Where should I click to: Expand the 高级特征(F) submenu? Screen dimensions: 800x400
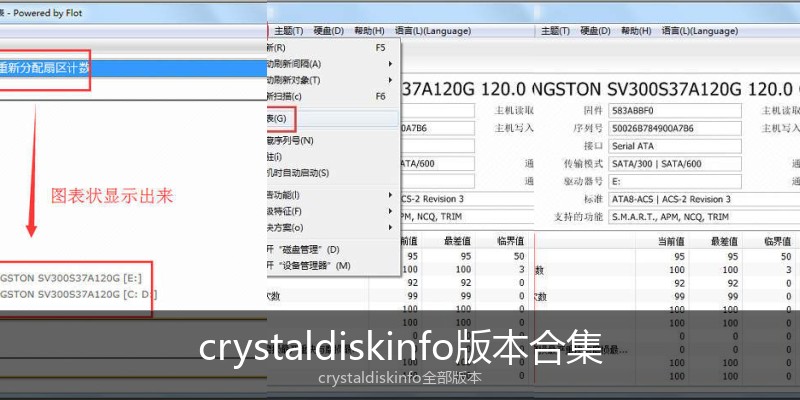[333, 211]
